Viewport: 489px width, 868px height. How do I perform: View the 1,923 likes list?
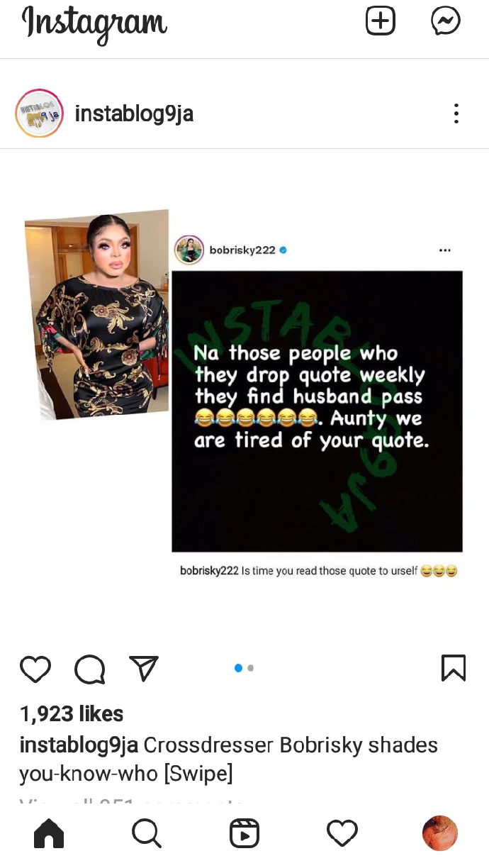click(72, 713)
